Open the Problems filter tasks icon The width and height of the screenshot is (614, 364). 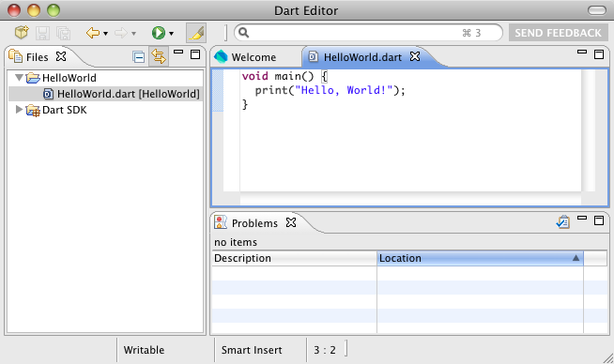point(563,222)
